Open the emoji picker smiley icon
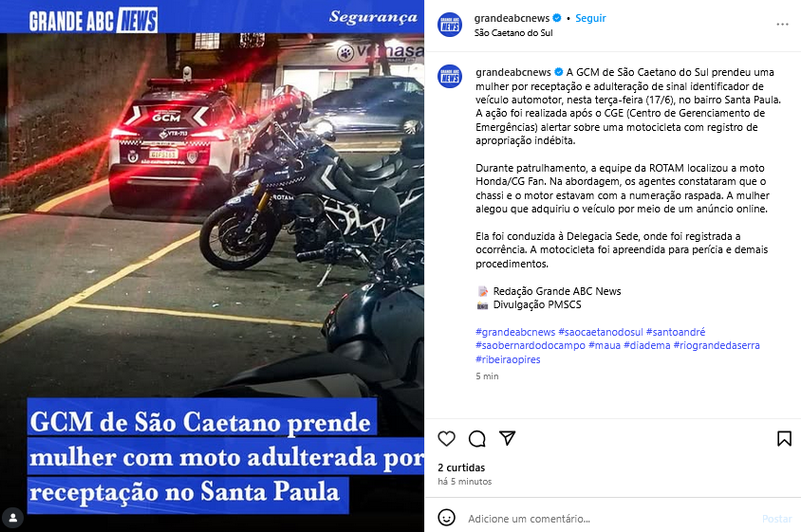The width and height of the screenshot is (801, 532). click(446, 518)
